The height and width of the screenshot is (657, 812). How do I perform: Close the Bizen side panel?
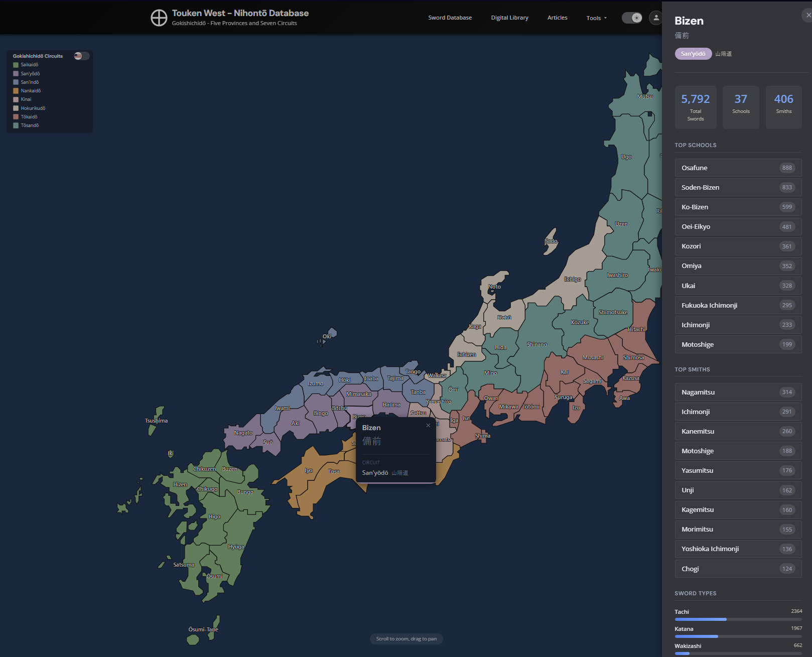807,15
